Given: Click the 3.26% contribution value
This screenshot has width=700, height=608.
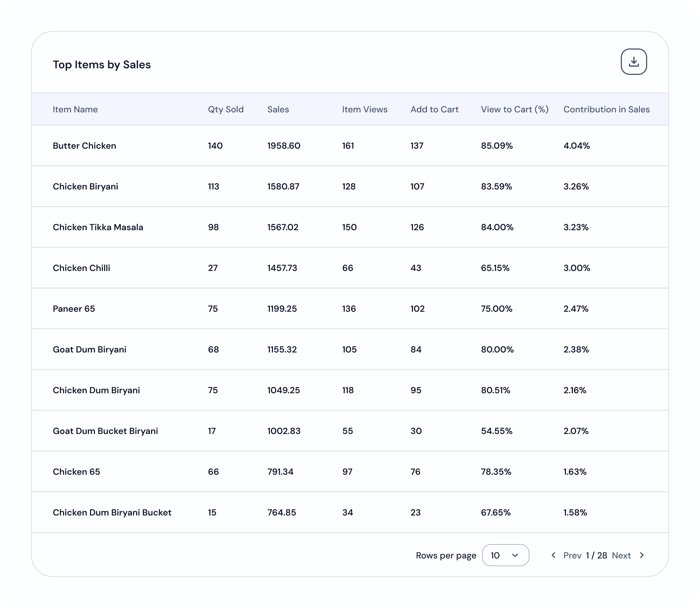Looking at the screenshot, I should (x=576, y=186).
